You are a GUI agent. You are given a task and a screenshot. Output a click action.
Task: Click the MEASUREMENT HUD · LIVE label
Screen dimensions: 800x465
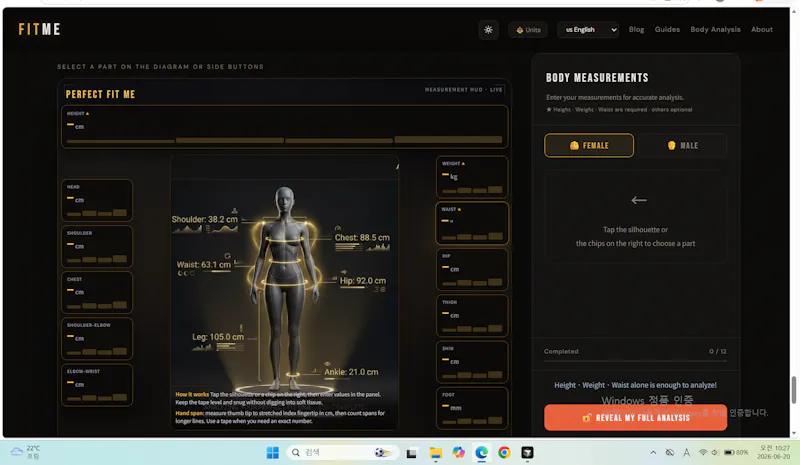(463, 89)
